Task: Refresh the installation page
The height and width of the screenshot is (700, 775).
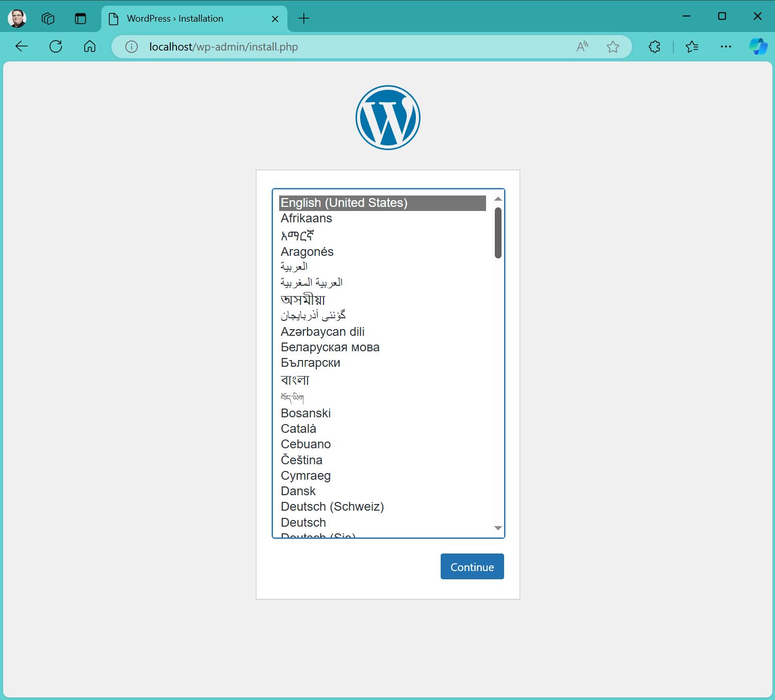Action: (56, 46)
